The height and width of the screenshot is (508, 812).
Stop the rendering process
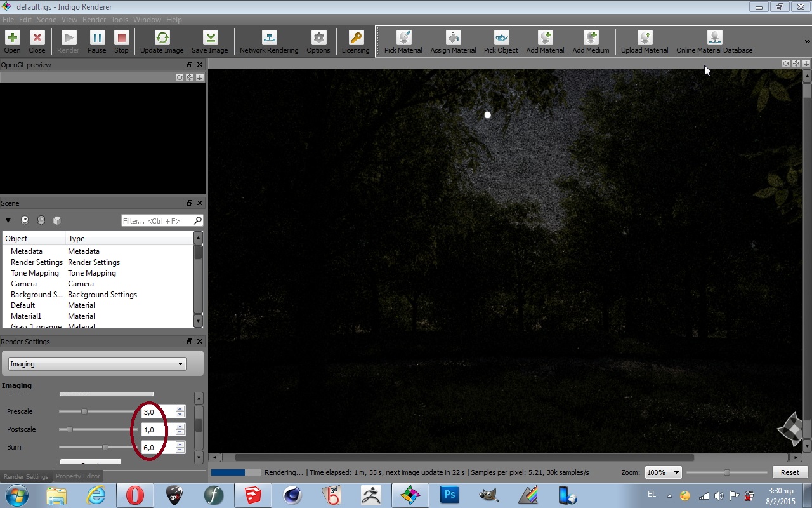coord(121,42)
